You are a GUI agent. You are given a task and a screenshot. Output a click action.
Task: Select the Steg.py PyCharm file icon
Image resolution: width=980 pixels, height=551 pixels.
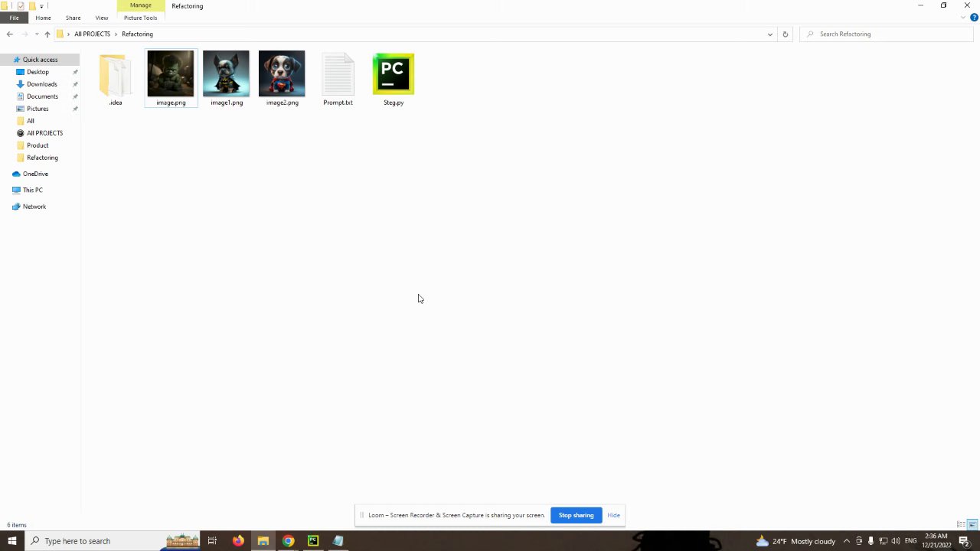click(x=394, y=74)
